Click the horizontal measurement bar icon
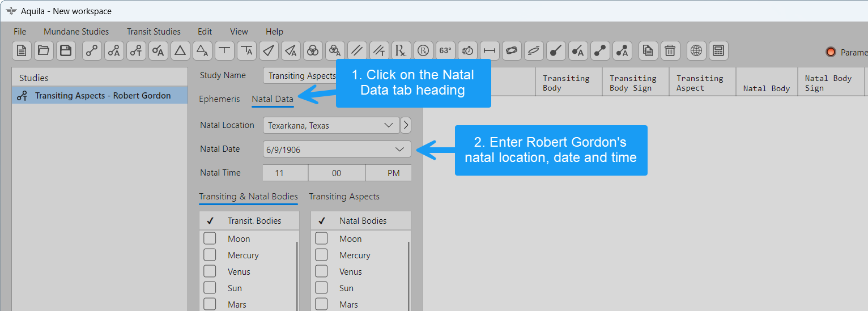Viewport: 868px width, 311px height. [490, 50]
